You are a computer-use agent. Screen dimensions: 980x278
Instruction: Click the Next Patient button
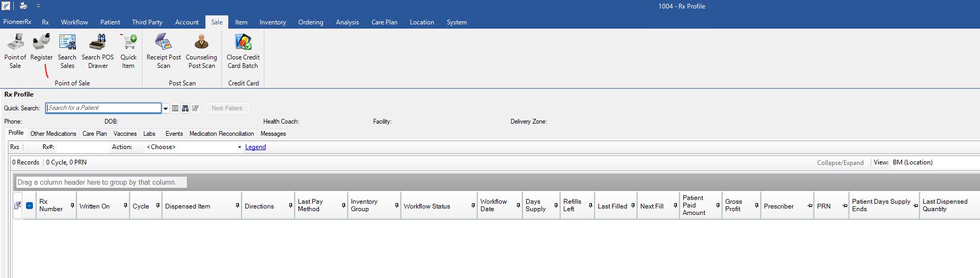click(x=227, y=108)
